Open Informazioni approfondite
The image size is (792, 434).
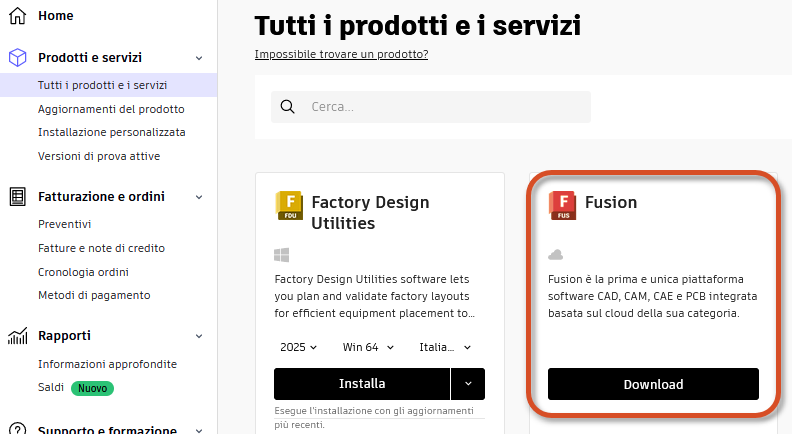tap(108, 364)
